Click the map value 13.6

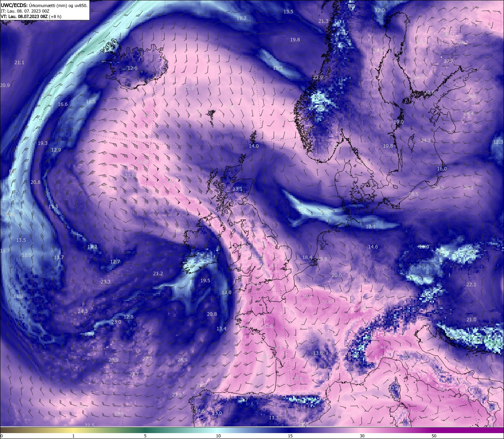pos(318,353)
